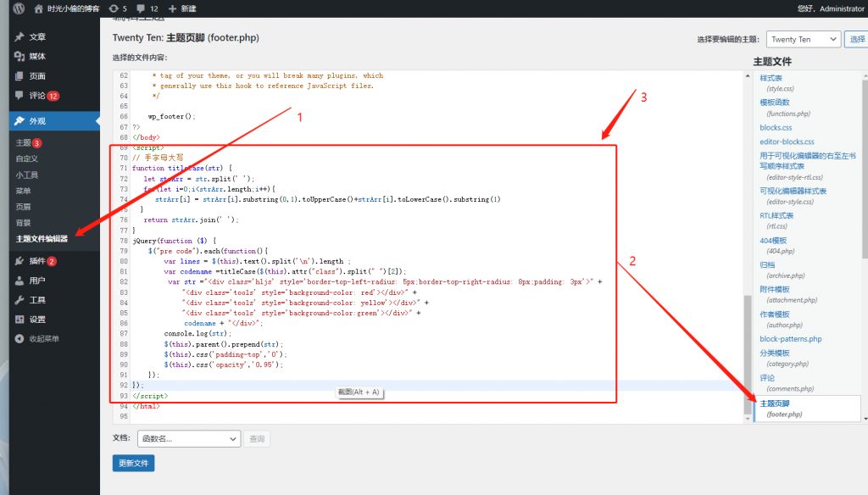Screen dimensions: 868x495
Task: Open the 主题 submenu item
Action: click(x=23, y=143)
